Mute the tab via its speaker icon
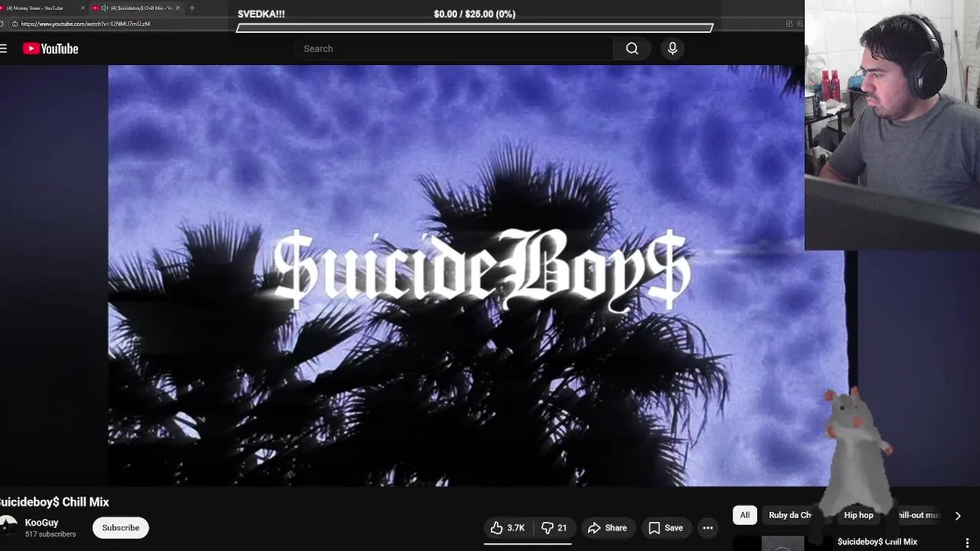The width and height of the screenshot is (980, 551). click(105, 8)
